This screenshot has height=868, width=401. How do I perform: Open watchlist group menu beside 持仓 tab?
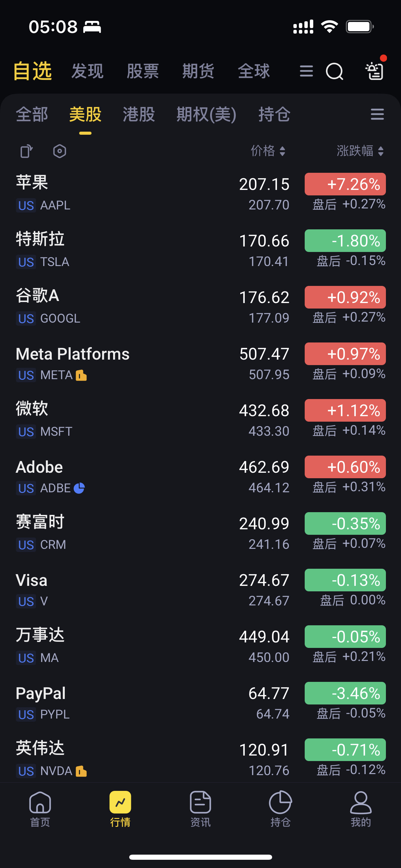click(377, 114)
